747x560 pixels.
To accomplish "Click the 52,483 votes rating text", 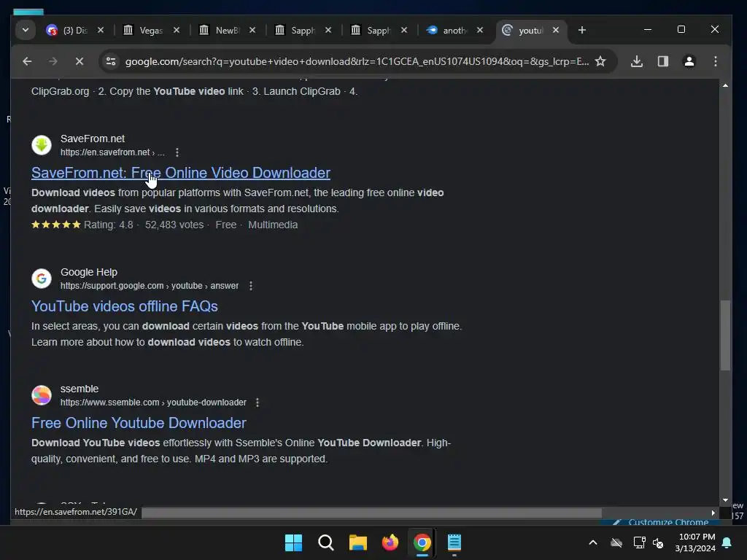I will click(x=174, y=225).
